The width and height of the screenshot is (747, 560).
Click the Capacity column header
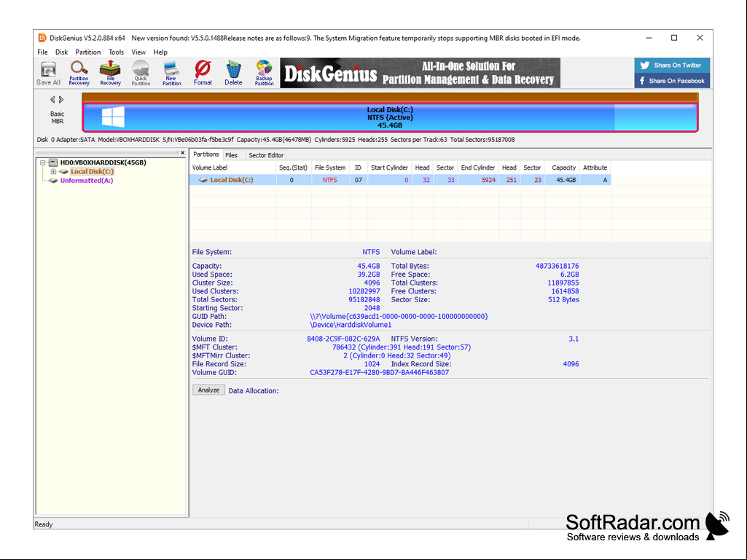(563, 167)
